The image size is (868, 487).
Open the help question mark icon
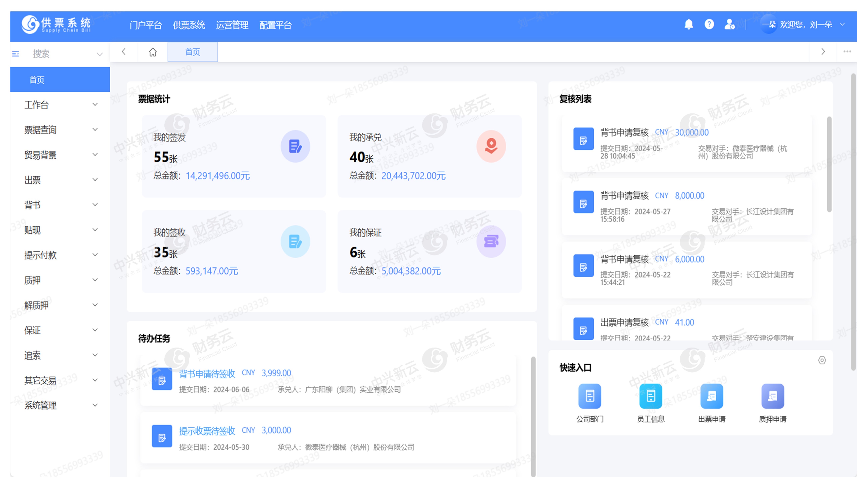709,25
